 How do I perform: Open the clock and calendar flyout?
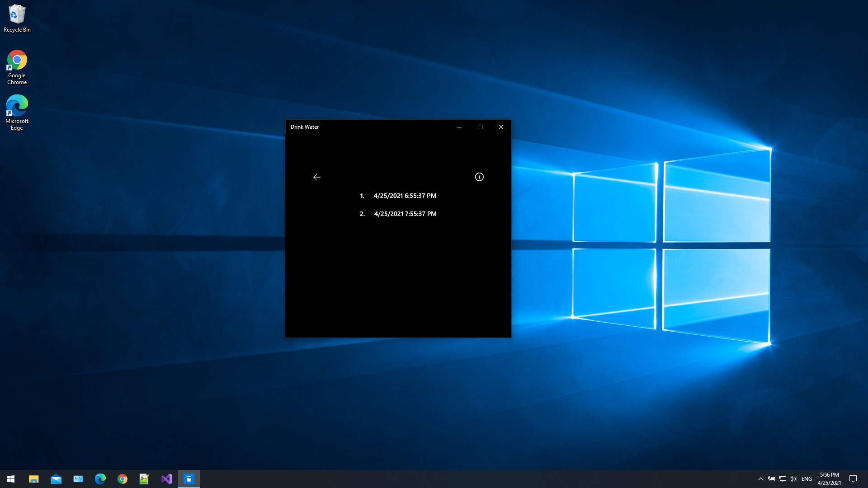click(x=829, y=479)
